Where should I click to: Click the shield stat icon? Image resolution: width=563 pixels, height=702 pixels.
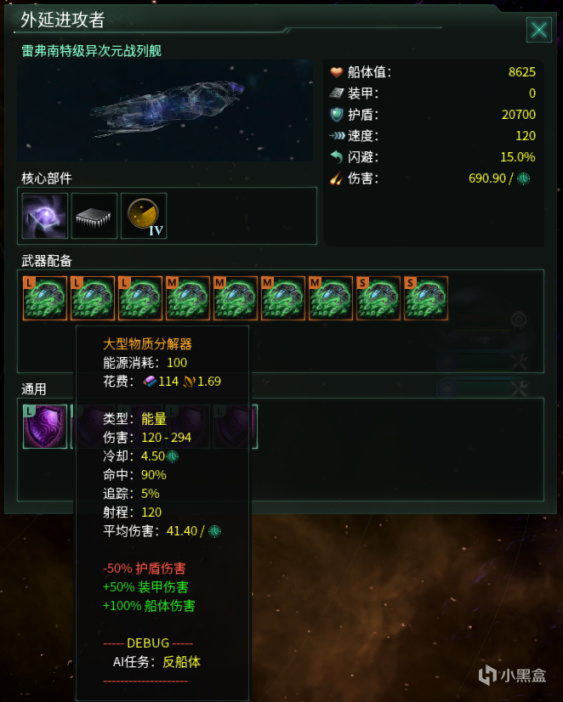click(x=336, y=115)
